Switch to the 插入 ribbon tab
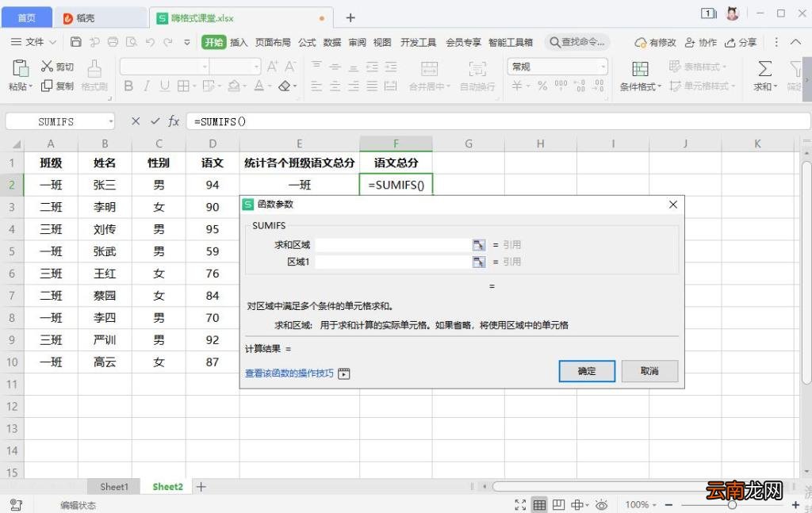 click(x=239, y=43)
